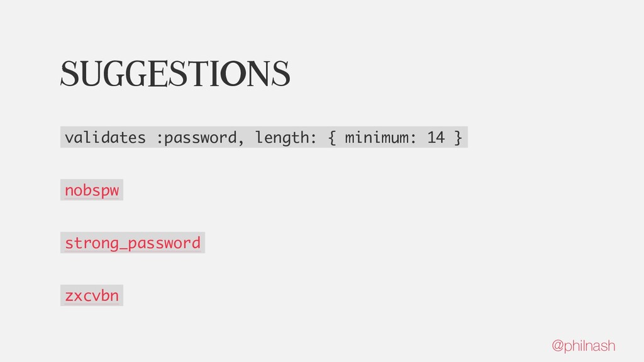
Task: Click the word "validates" in the code
Action: click(x=105, y=137)
